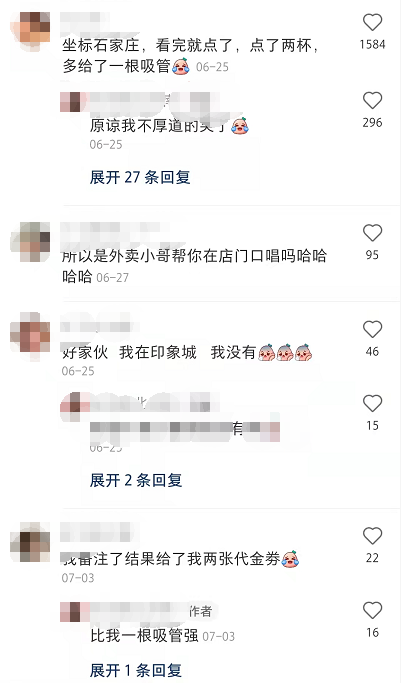Like author reply with 16 likes

point(372,610)
